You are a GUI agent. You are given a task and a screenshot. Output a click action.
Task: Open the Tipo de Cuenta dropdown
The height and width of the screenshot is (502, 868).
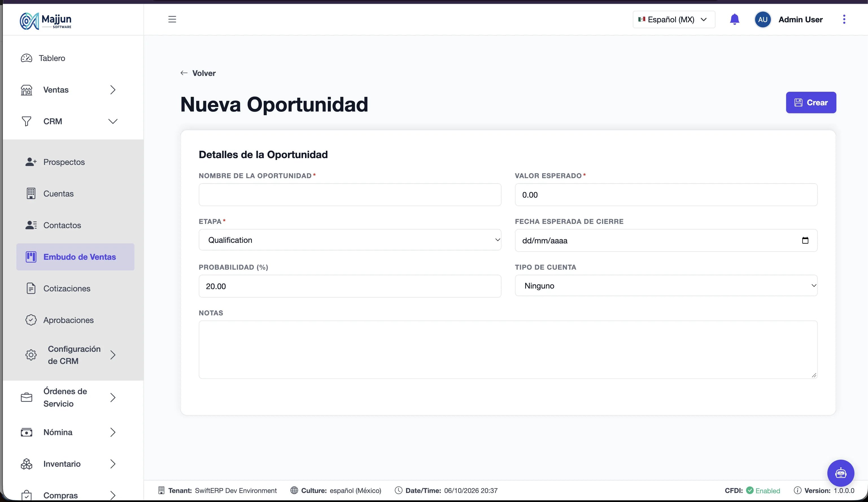pyautogui.click(x=666, y=286)
